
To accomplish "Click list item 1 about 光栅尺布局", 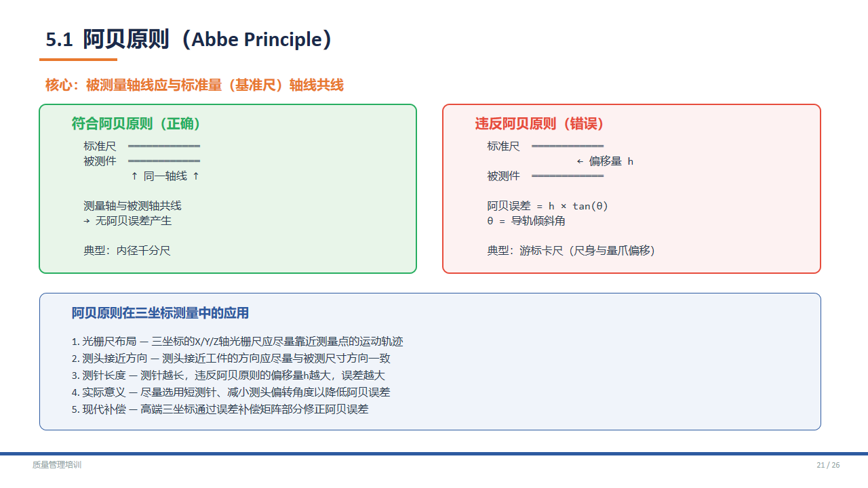I will [x=237, y=342].
